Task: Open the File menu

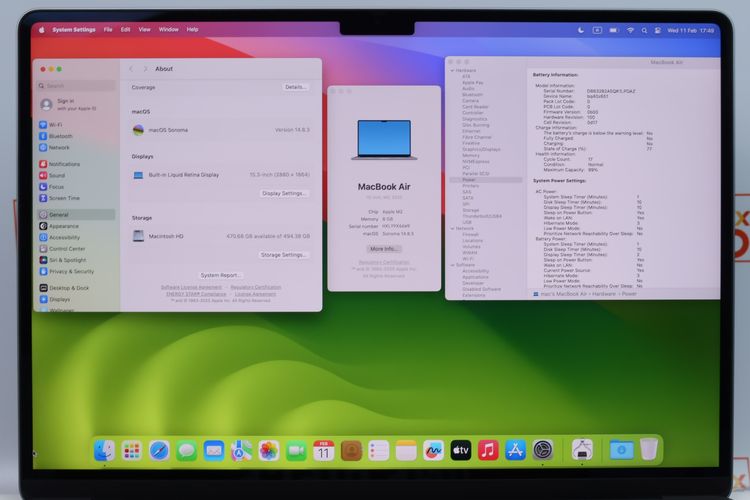Action: (108, 30)
